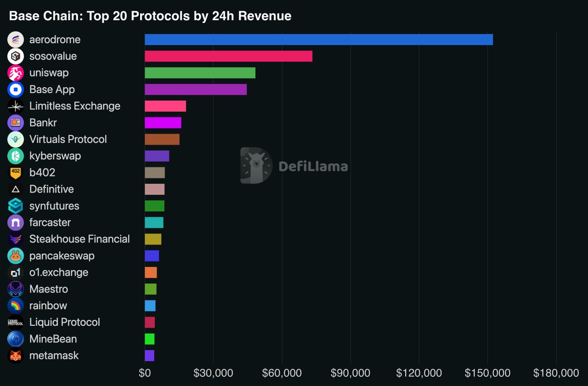Click the '$60,000' axis label
This screenshot has height=386, width=588.
(x=282, y=373)
